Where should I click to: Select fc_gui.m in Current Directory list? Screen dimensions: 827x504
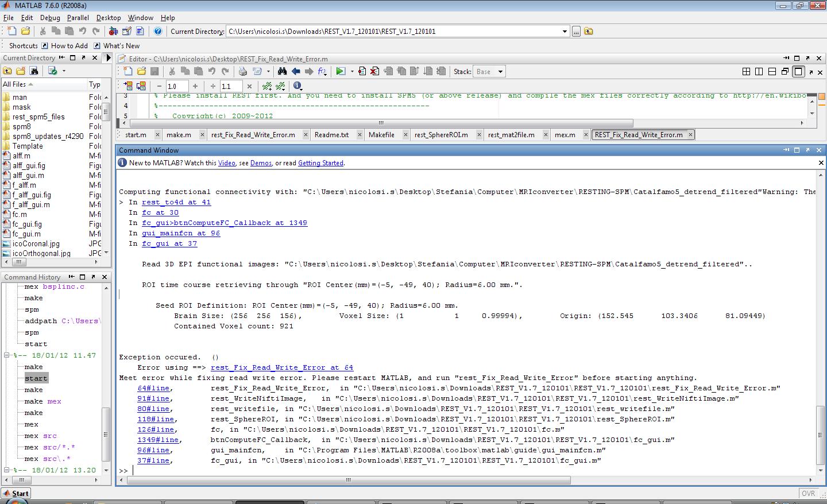[x=26, y=234]
